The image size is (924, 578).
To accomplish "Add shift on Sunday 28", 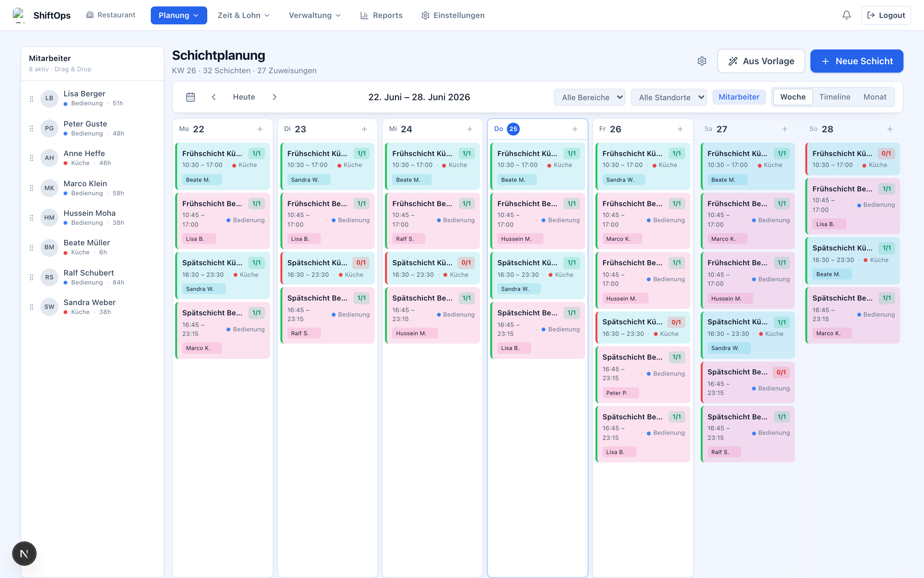I will point(890,129).
